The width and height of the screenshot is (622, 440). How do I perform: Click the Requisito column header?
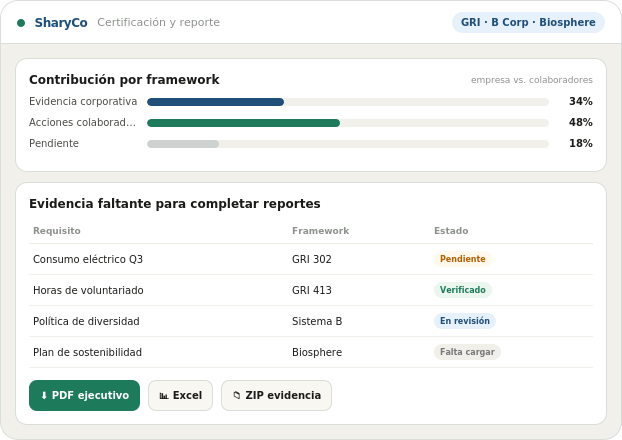point(57,231)
